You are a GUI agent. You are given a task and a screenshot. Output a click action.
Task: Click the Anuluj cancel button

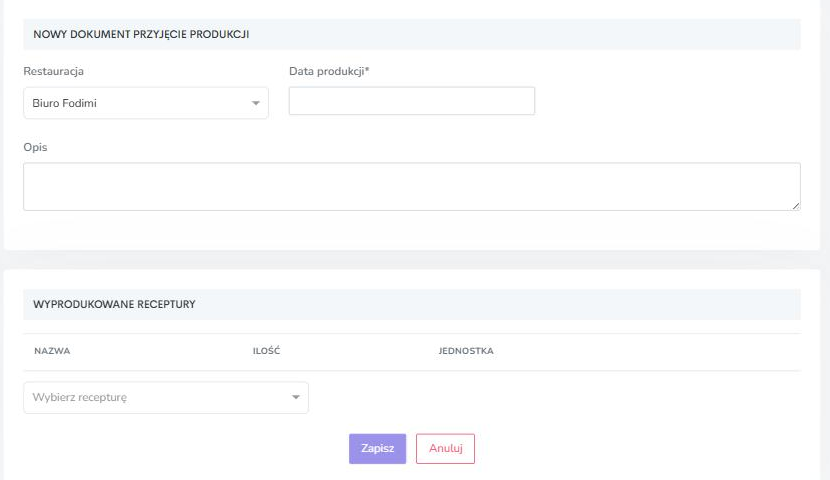(445, 449)
